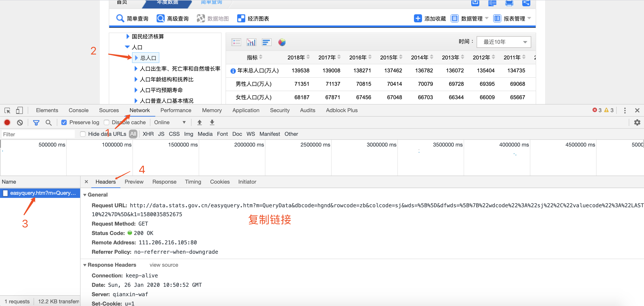Screen dimensions: 644x306
Task: Expand the 国民经济核算 tree node
Action: pyautogui.click(x=127, y=36)
